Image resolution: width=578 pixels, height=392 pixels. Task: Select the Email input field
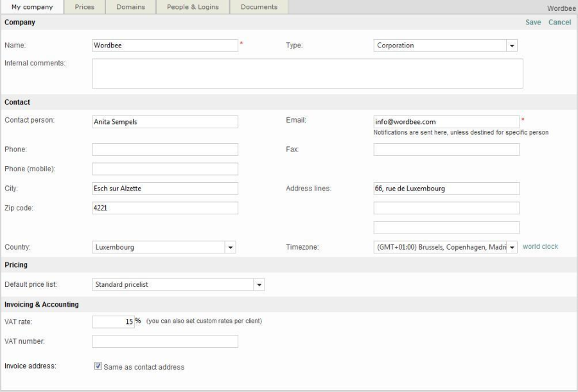pos(446,122)
